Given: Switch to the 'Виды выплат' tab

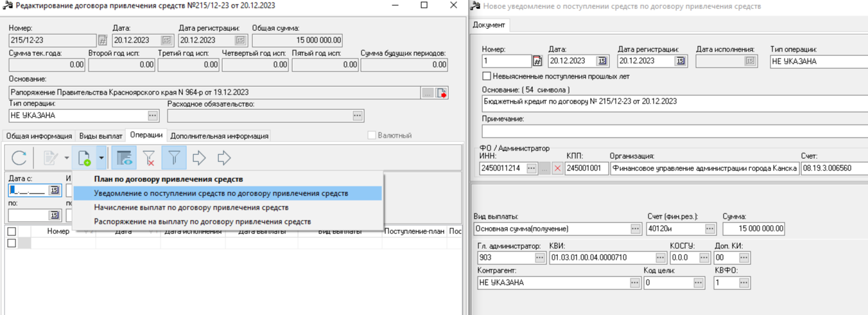Looking at the screenshot, I should point(101,136).
